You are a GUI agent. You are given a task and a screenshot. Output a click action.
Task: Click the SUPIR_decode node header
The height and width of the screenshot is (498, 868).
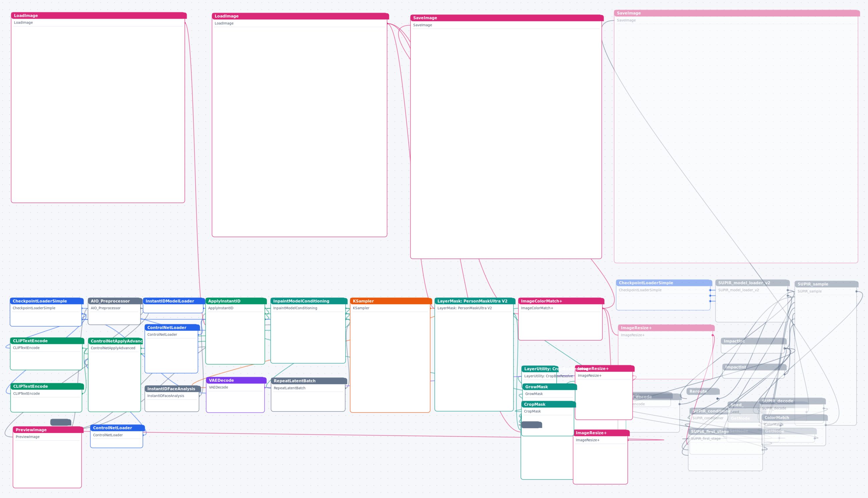[792, 401]
